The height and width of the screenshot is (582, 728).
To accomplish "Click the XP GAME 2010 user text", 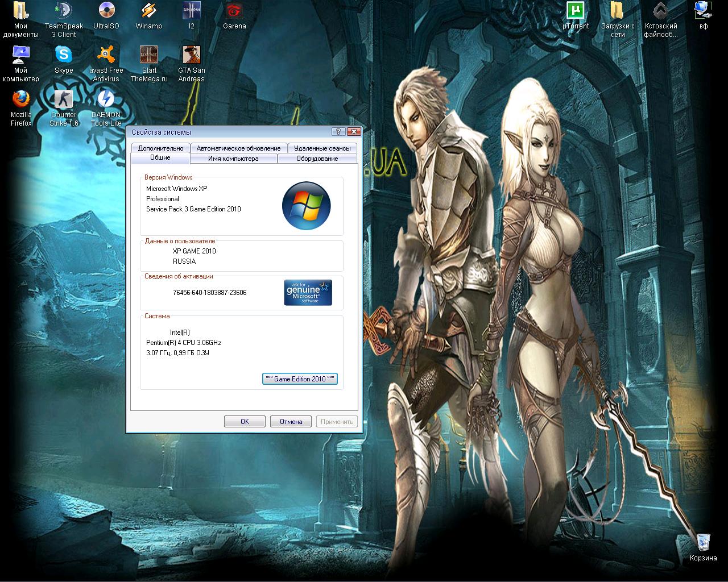I will coord(194,251).
